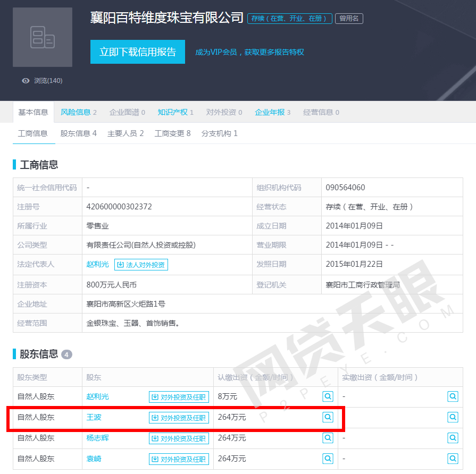The height and width of the screenshot is (474, 476).
Task: Switch to 知识产权 tab
Action: (176, 112)
